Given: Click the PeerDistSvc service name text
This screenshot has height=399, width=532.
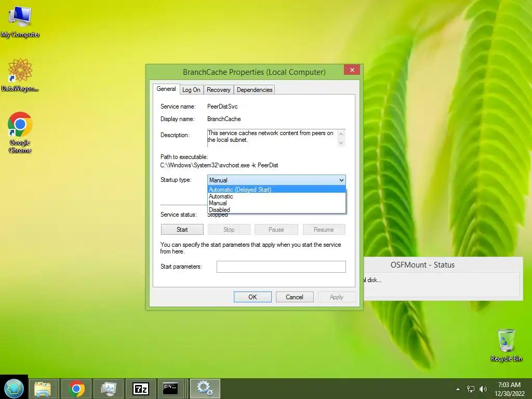Looking at the screenshot, I should pyautogui.click(x=222, y=107).
